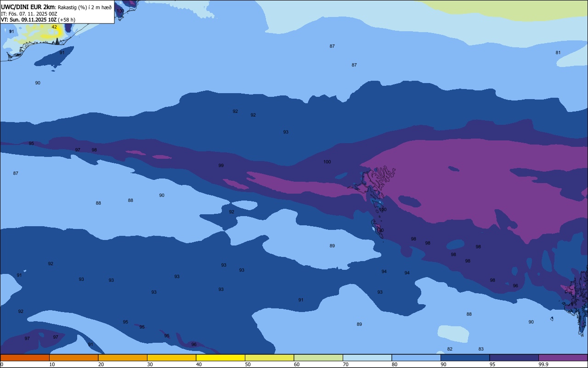The width and height of the screenshot is (588, 368).
Task: Click the '50' tick label on the scale
Action: pyautogui.click(x=248, y=364)
